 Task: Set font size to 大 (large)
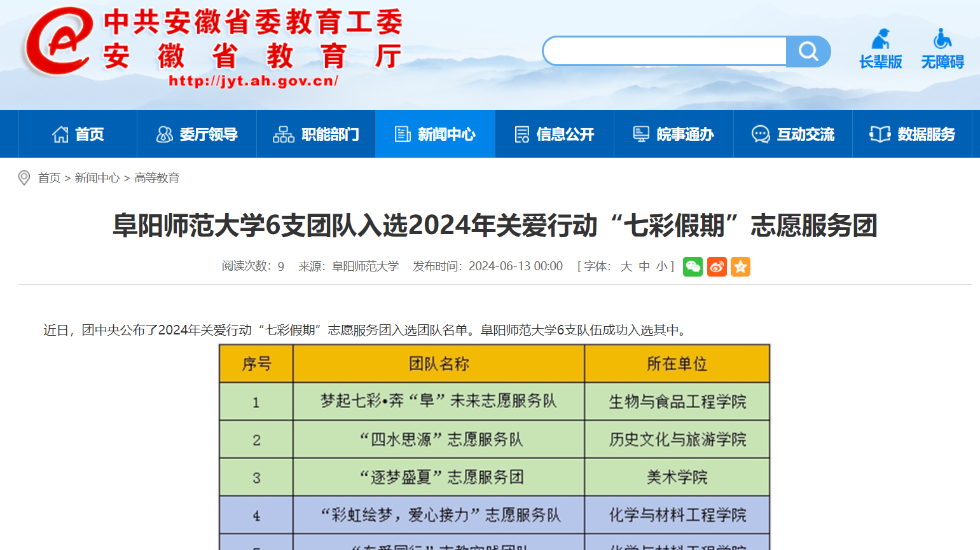626,266
